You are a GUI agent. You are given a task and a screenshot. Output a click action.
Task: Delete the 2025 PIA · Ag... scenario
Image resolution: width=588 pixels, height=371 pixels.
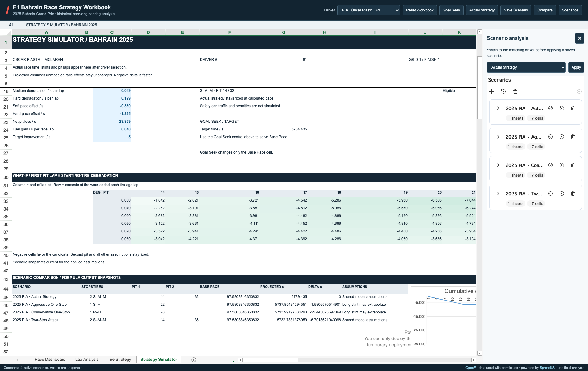pyautogui.click(x=573, y=137)
